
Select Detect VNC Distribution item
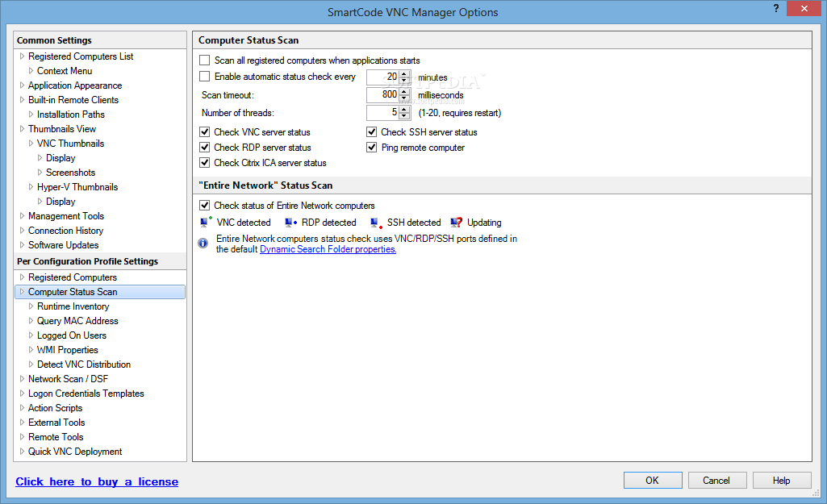tap(84, 364)
